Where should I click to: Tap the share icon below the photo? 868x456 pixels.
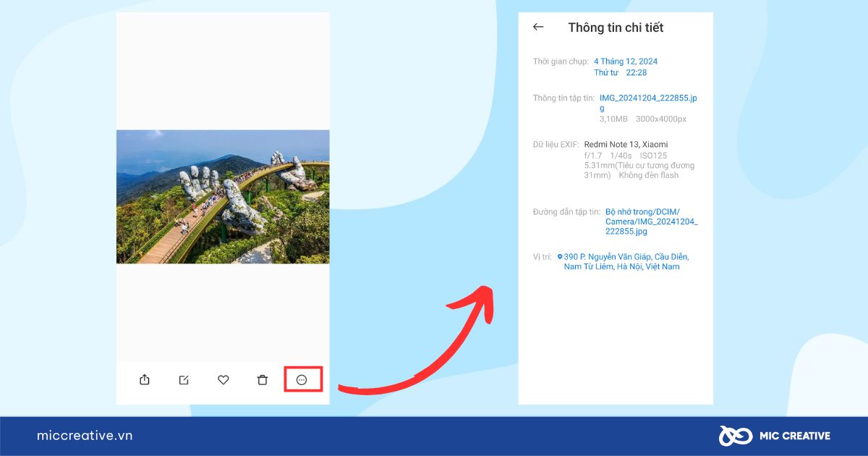pyautogui.click(x=145, y=379)
